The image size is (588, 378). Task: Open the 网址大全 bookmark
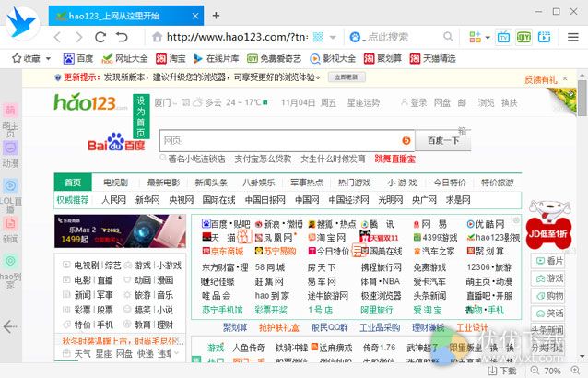pyautogui.click(x=124, y=58)
